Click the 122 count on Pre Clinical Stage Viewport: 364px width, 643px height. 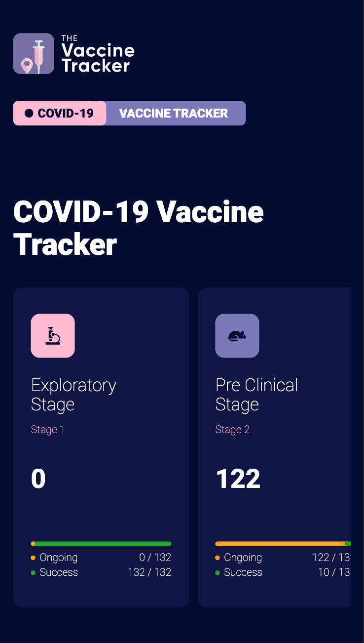click(x=237, y=478)
